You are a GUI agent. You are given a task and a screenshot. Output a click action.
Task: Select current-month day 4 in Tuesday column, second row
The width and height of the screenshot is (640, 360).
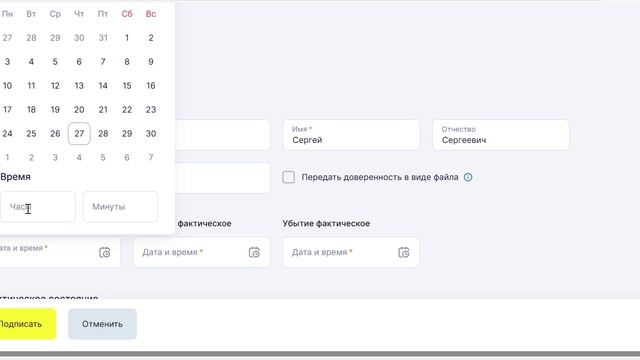[31, 62]
